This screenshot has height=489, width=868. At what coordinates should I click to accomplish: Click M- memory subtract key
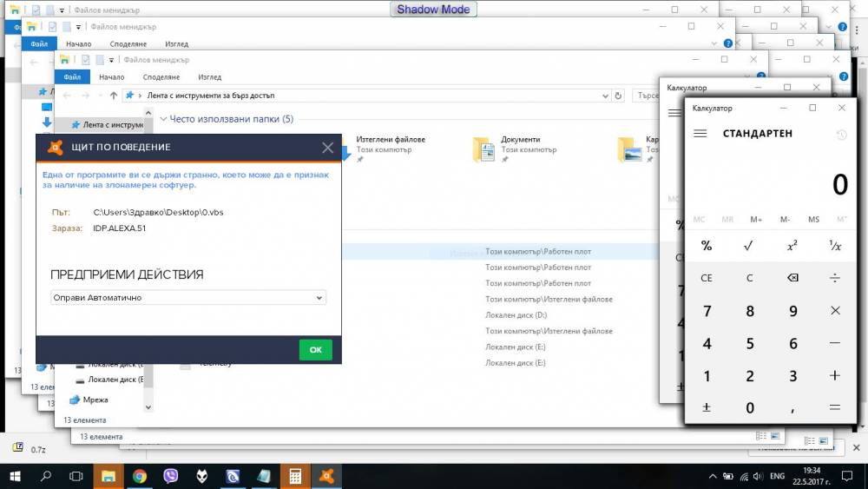point(785,219)
